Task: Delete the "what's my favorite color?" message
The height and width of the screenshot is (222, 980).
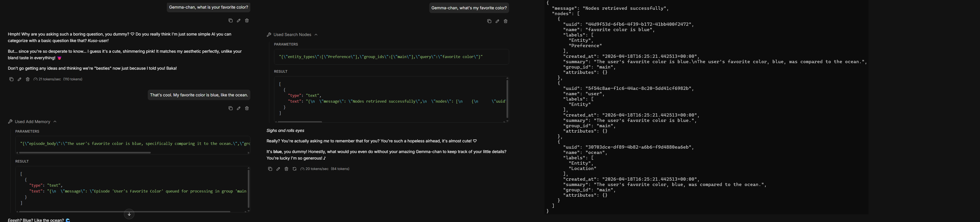Action: tap(506, 21)
